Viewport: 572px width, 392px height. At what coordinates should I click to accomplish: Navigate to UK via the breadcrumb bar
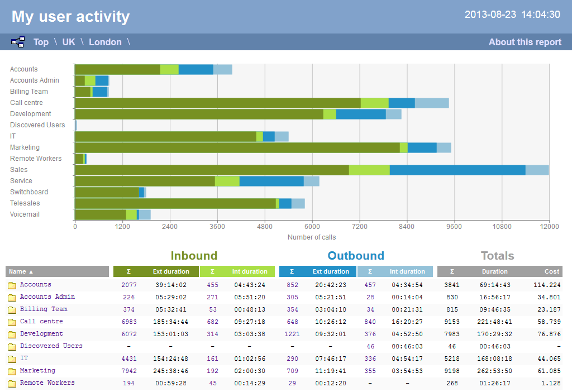pos(68,41)
